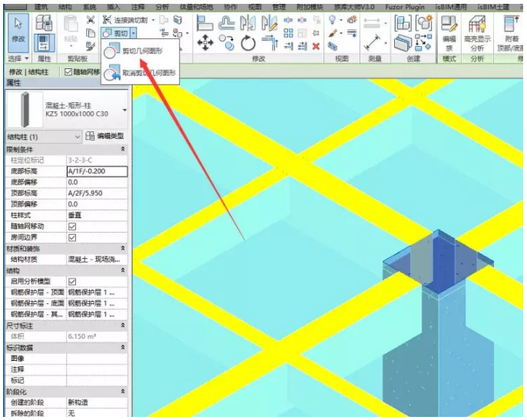Select the Match Type Properties paintbrush icon
Image resolution: width=527 pixels, height=420 pixels.
[91, 45]
